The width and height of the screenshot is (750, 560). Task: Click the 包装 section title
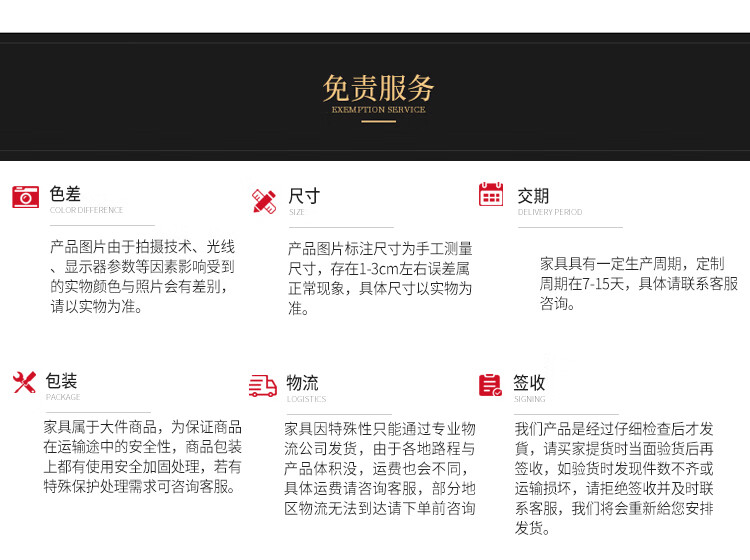click(x=61, y=381)
